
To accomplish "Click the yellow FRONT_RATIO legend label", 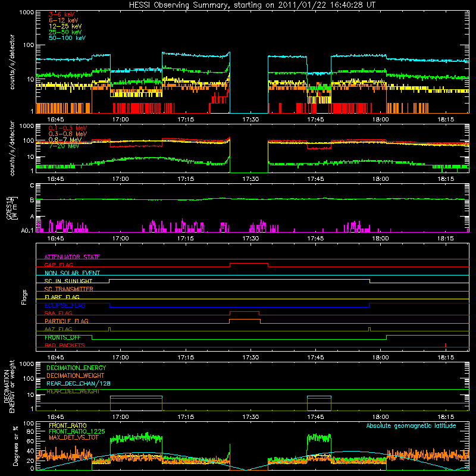I will pyautogui.click(x=68, y=425).
